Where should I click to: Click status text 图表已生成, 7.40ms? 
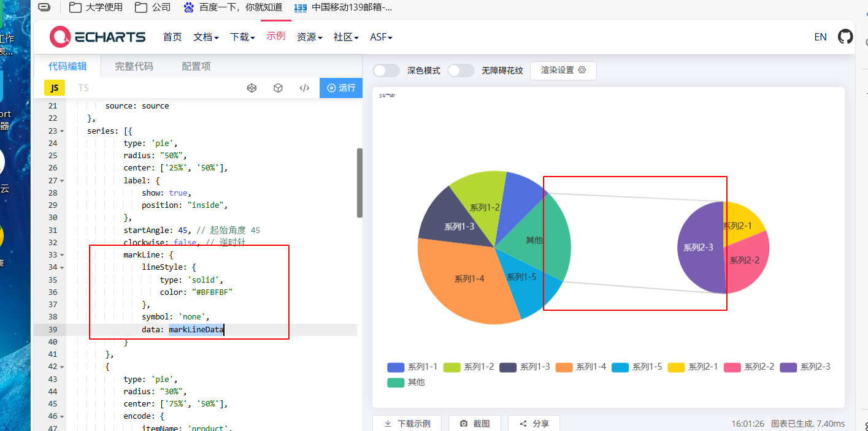(x=808, y=424)
